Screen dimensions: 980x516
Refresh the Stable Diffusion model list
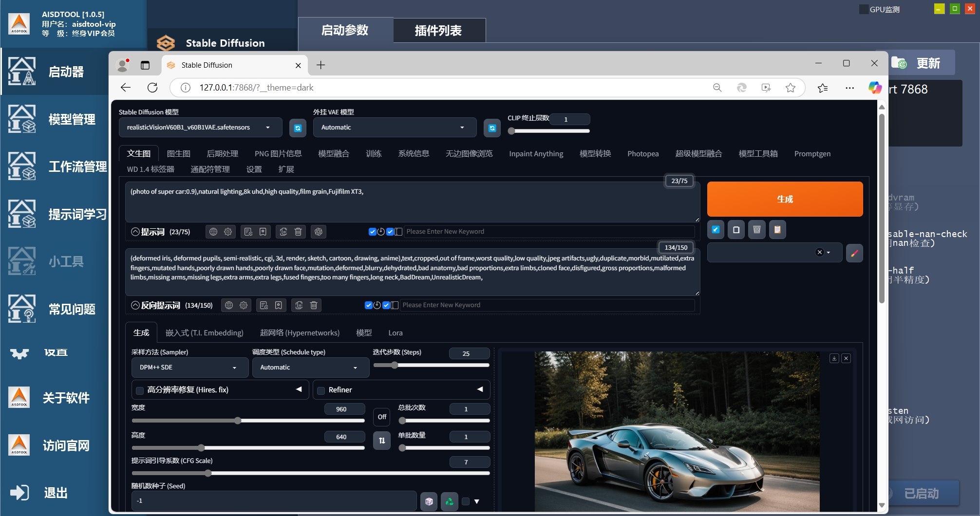coord(298,128)
